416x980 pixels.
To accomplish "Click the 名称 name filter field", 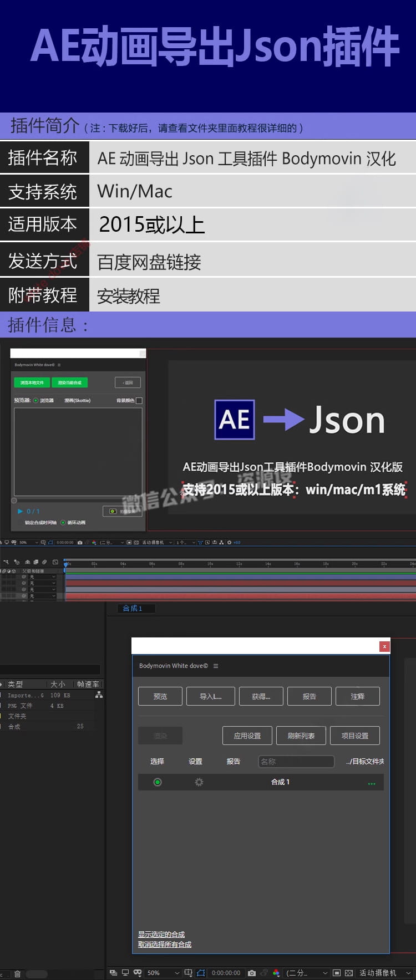I will (x=296, y=762).
